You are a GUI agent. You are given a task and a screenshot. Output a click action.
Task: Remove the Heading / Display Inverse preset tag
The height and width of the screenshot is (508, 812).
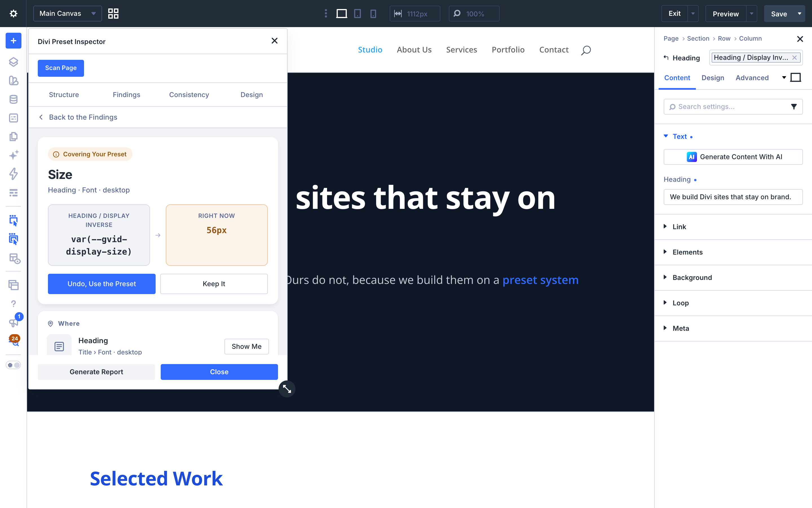click(795, 58)
